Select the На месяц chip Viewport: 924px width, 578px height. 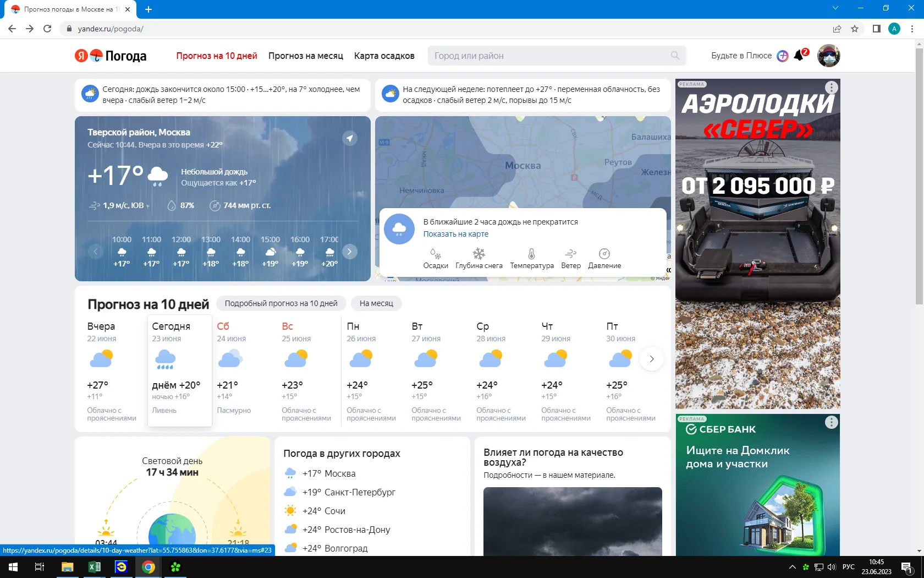click(x=376, y=303)
